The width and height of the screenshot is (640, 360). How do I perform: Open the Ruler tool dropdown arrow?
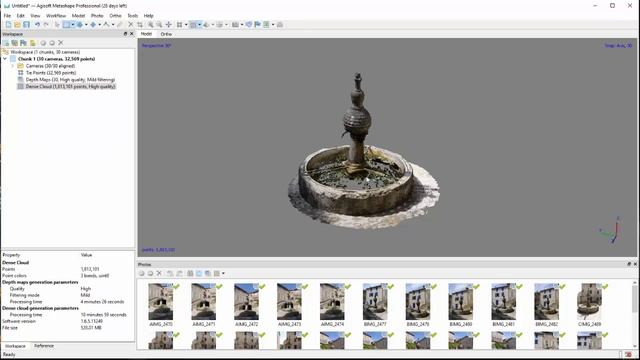point(113,25)
